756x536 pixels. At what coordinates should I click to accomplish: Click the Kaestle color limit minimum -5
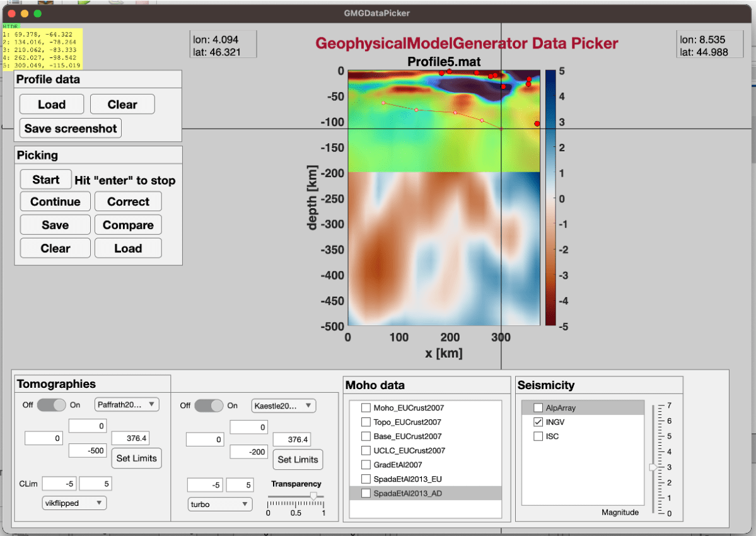pos(205,485)
